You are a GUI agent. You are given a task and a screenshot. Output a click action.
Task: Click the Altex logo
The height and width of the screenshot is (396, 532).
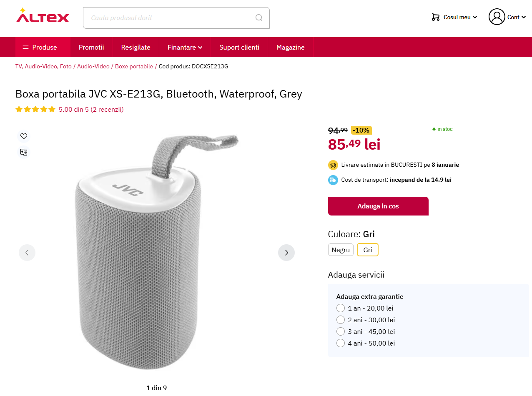(43, 16)
